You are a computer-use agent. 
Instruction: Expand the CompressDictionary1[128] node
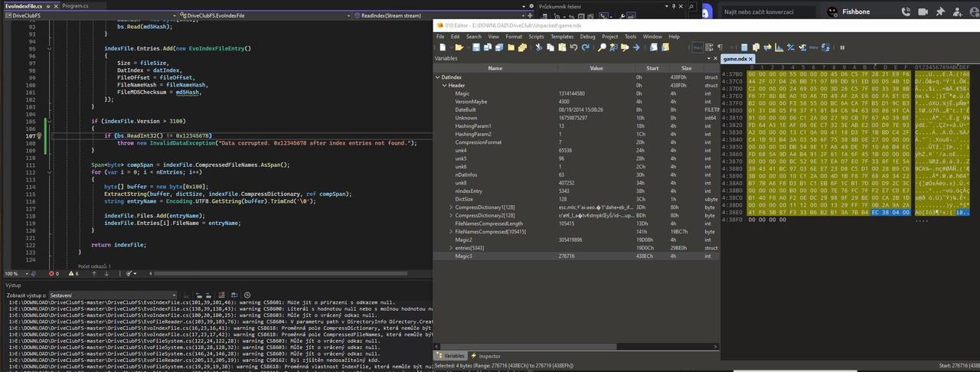[x=451, y=207]
